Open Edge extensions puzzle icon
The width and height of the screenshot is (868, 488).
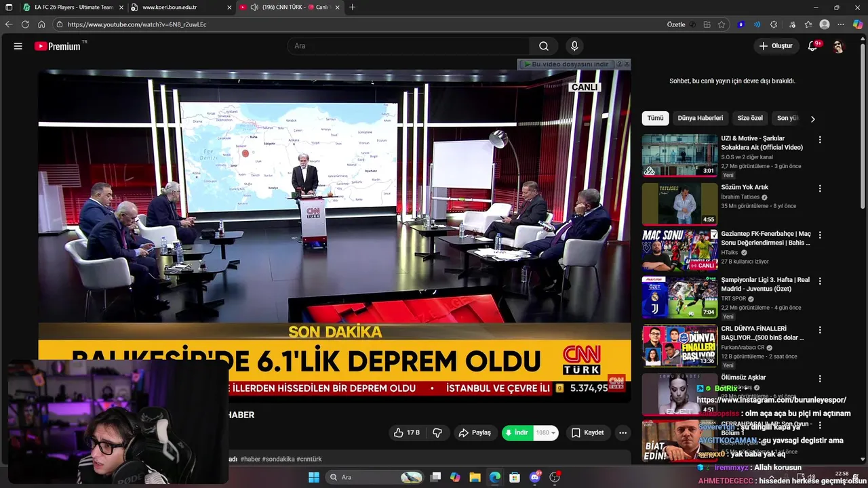pyautogui.click(x=774, y=24)
